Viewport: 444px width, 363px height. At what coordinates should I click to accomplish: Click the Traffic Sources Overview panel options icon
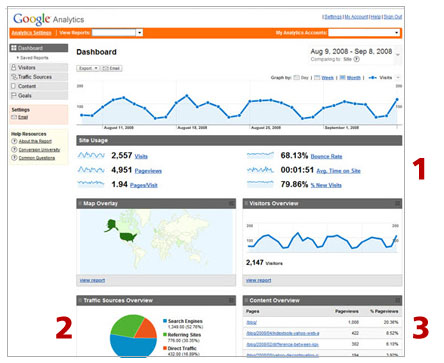click(231, 300)
